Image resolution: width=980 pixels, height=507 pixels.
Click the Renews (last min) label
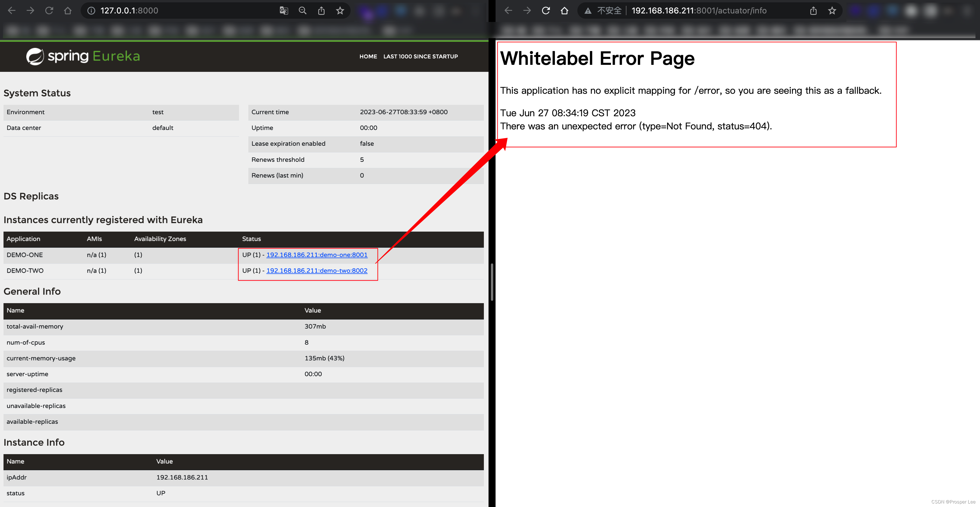tap(277, 175)
